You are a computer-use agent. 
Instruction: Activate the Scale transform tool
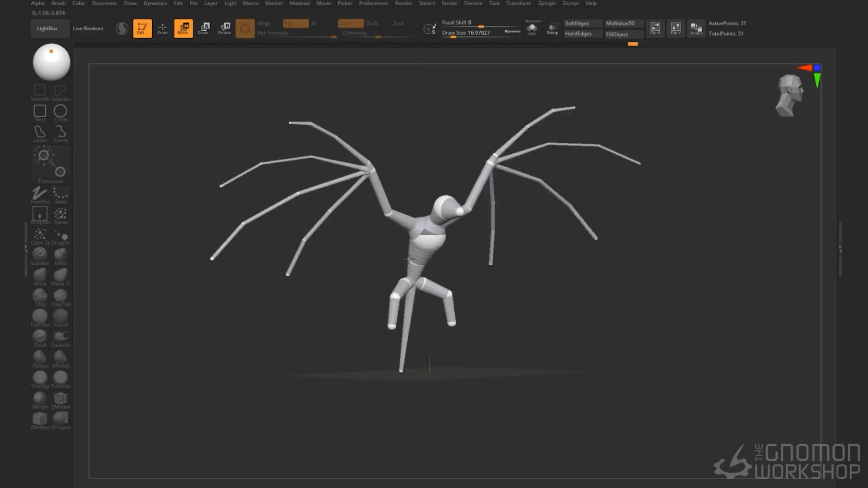click(204, 28)
